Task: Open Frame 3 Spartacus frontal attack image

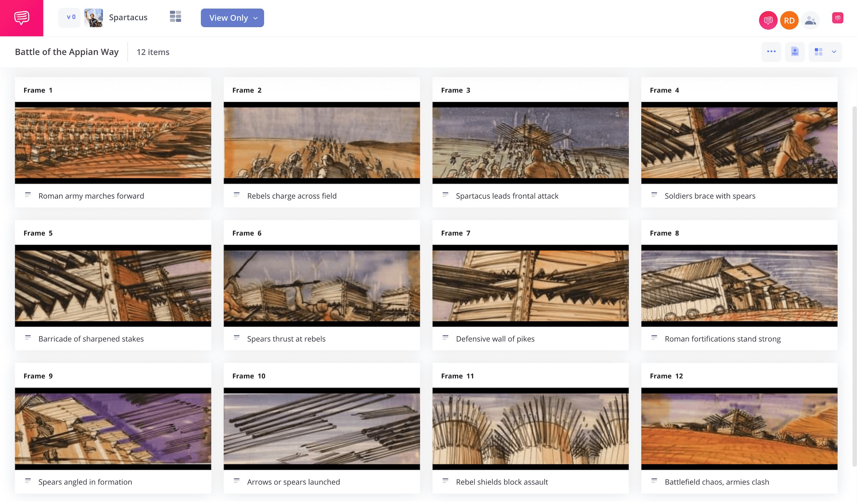Action: pyautogui.click(x=530, y=143)
